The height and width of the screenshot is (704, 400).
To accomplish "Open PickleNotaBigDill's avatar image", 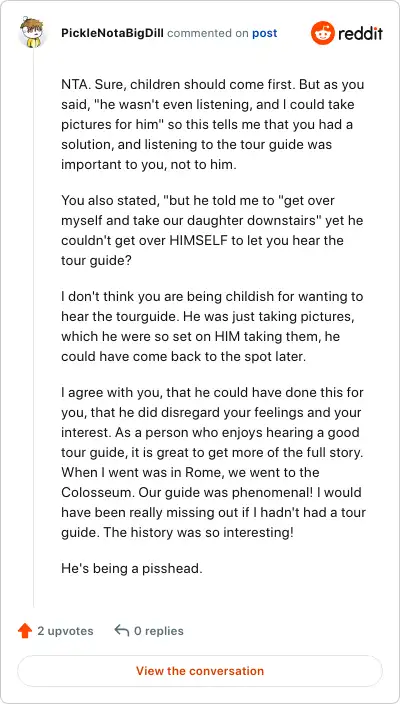I will pos(33,33).
